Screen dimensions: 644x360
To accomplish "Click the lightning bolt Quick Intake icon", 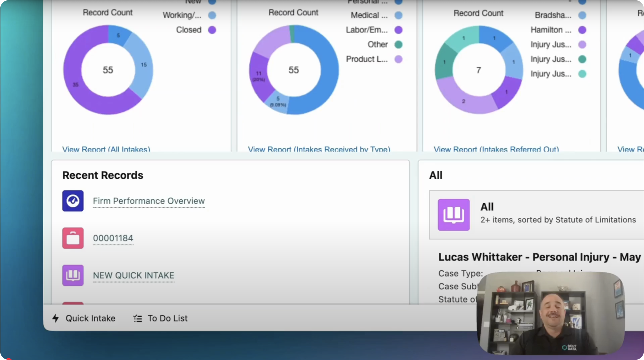I will point(55,318).
